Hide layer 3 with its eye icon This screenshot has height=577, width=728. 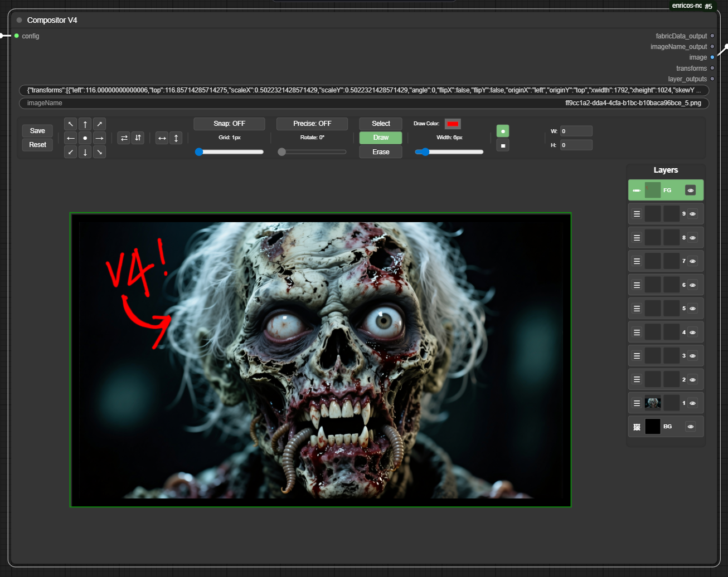coord(692,356)
